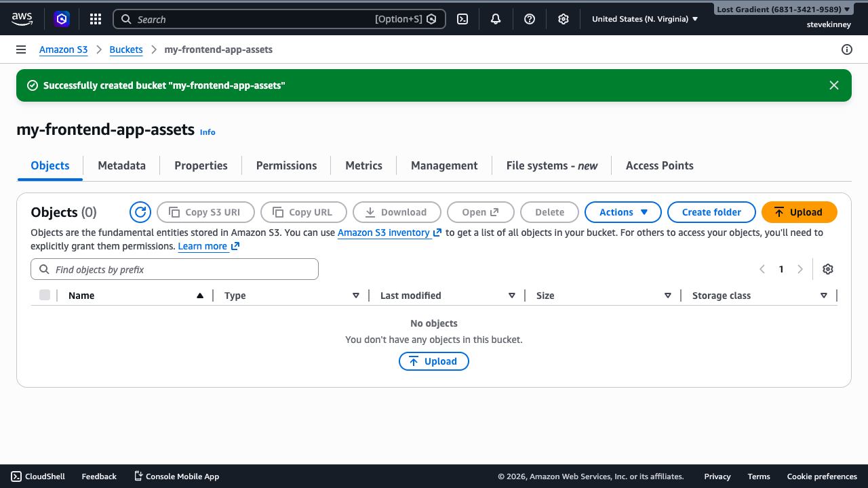
Task: Open the info panel icon at top right
Action: pyautogui.click(x=846, y=49)
